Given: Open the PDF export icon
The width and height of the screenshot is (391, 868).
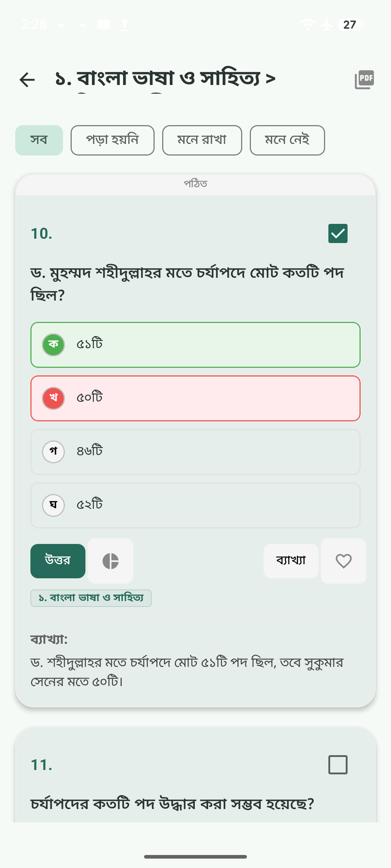Looking at the screenshot, I should click(365, 79).
